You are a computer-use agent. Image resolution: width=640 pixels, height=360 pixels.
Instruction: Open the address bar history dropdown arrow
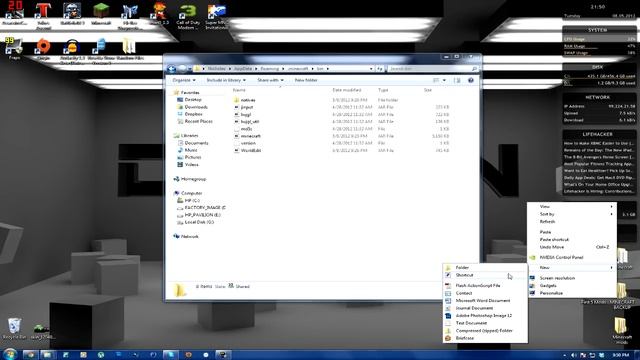pos(371,69)
